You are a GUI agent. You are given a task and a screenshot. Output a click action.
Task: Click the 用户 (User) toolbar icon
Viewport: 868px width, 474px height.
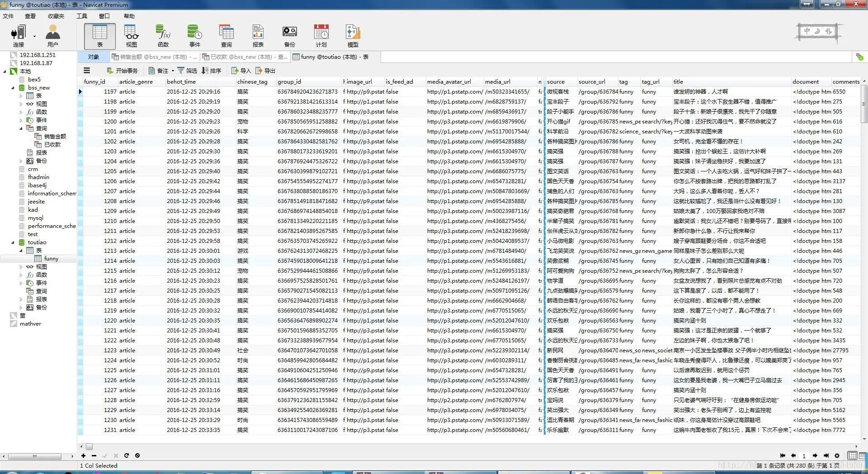click(x=52, y=36)
